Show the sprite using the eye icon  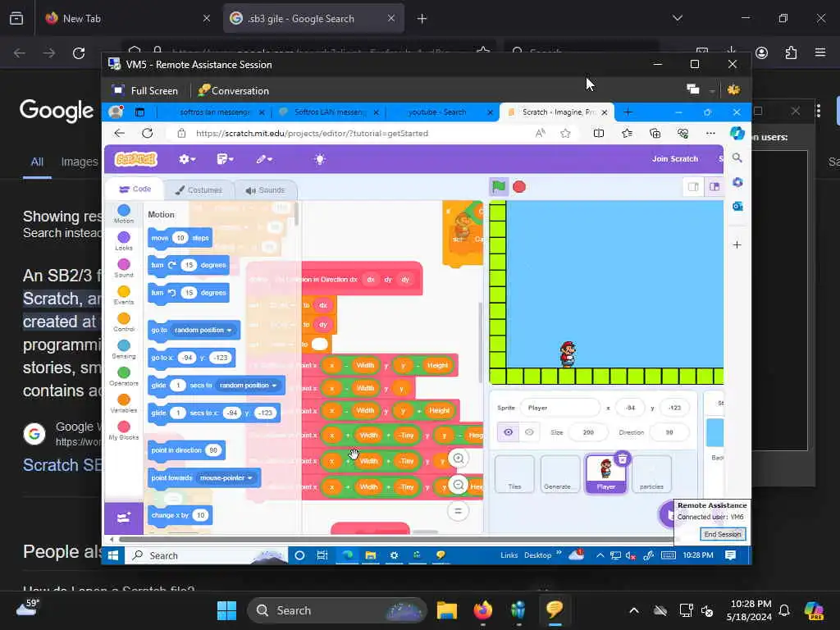click(x=508, y=432)
